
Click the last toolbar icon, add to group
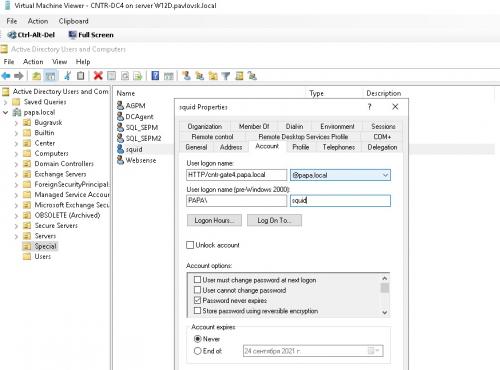(252, 76)
